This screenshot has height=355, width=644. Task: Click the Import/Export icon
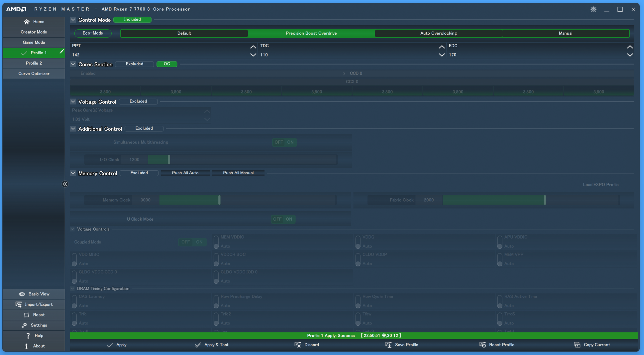tap(19, 304)
